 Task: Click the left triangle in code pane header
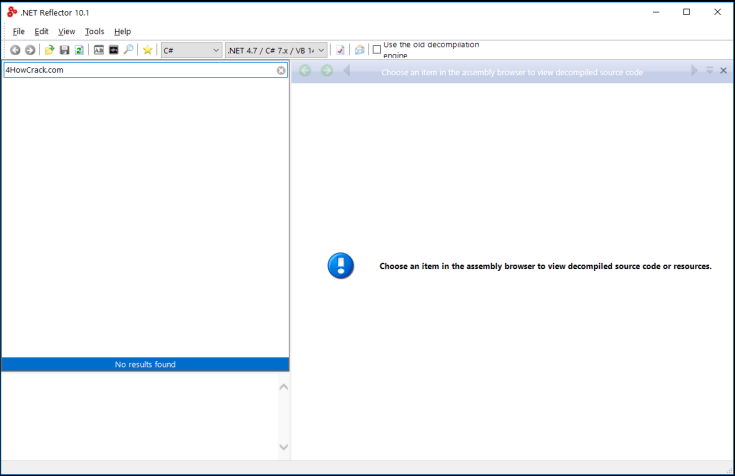347,71
